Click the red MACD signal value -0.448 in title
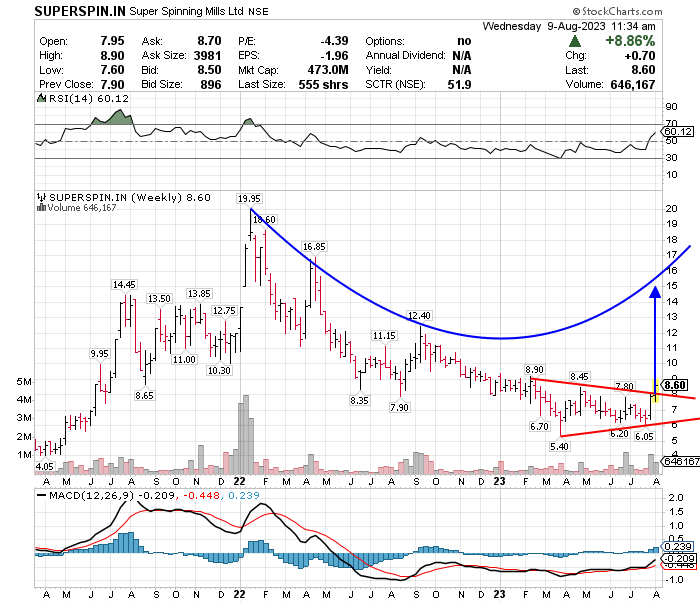 pos(201,495)
